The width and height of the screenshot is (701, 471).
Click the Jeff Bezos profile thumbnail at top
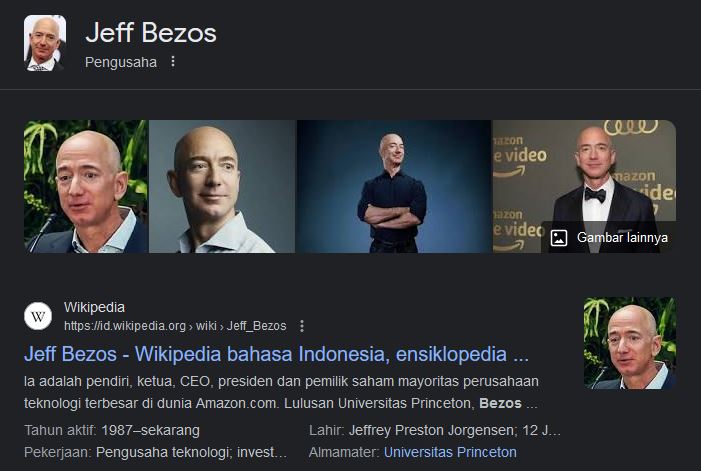(45, 43)
